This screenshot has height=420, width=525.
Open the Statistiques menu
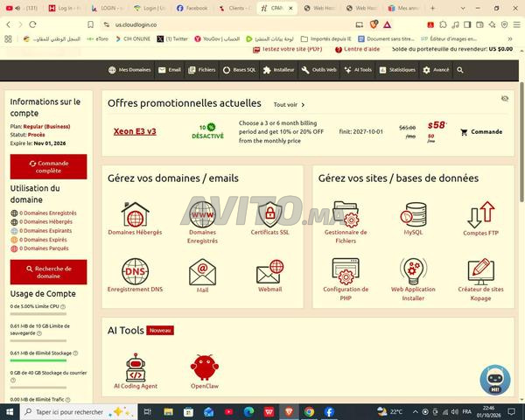pos(397,70)
